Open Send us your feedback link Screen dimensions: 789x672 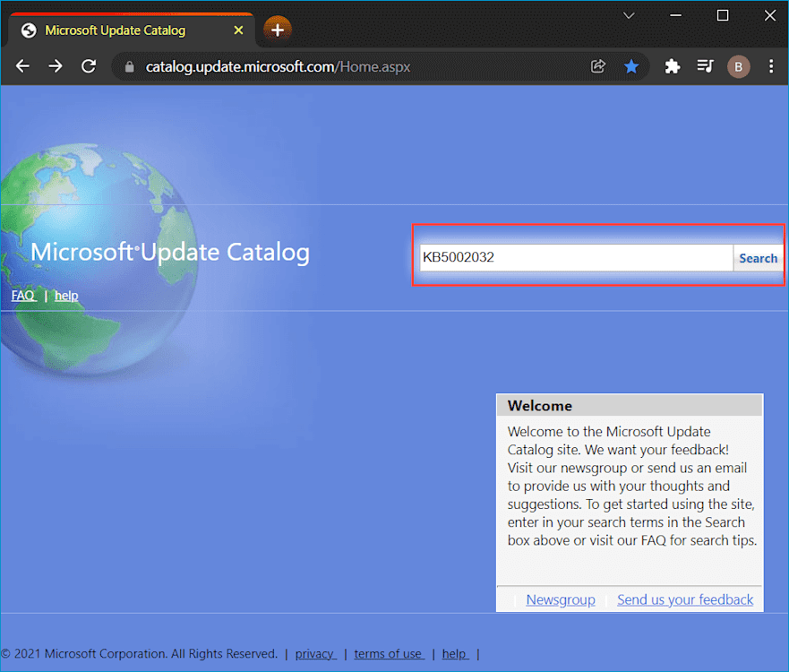[685, 599]
